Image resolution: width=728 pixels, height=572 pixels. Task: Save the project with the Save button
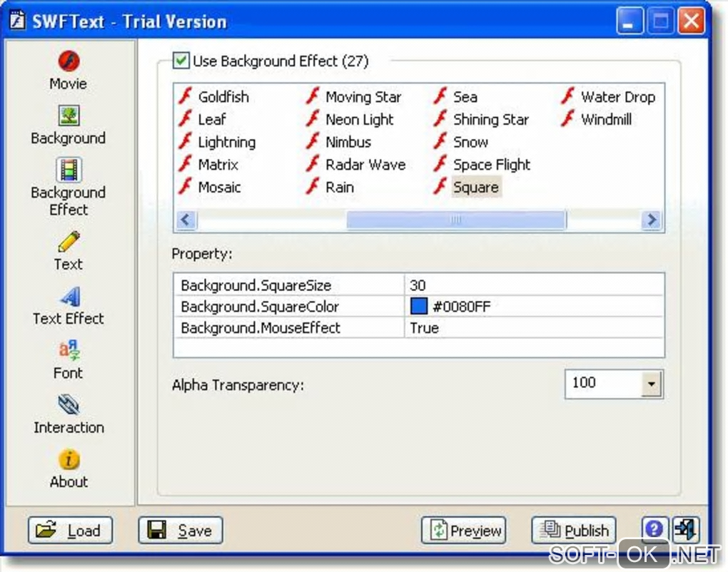tap(181, 530)
